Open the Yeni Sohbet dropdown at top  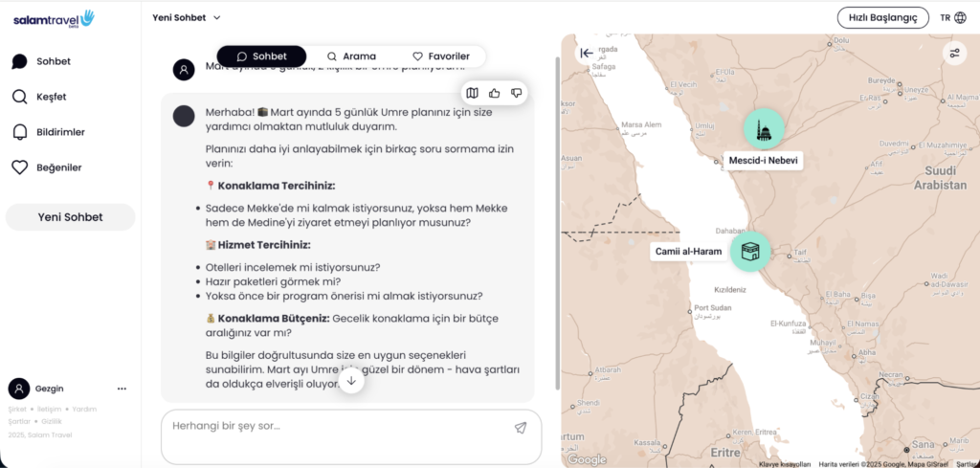pyautogui.click(x=187, y=17)
